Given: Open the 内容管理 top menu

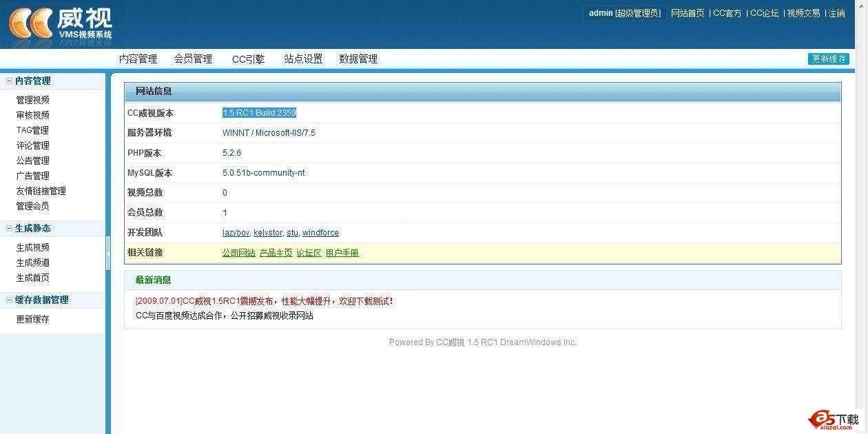Looking at the screenshot, I should coord(138,59).
